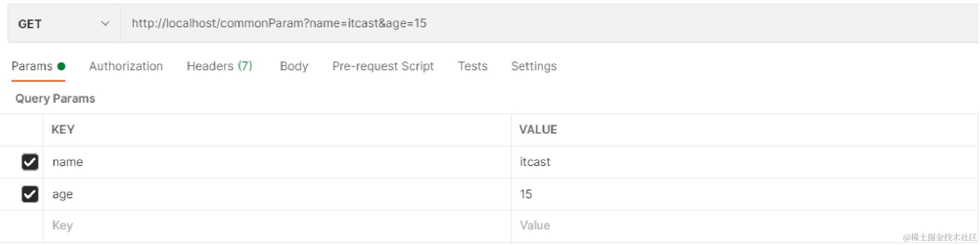Select the Tests tab
The width and height of the screenshot is (980, 245).
click(x=472, y=67)
